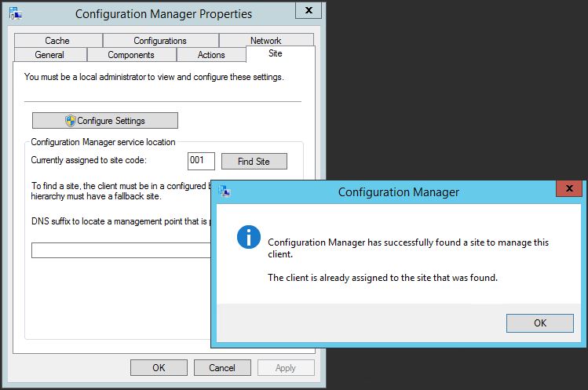Click OK in the Properties window
Viewport: 588px width, 390px height.
tap(159, 367)
